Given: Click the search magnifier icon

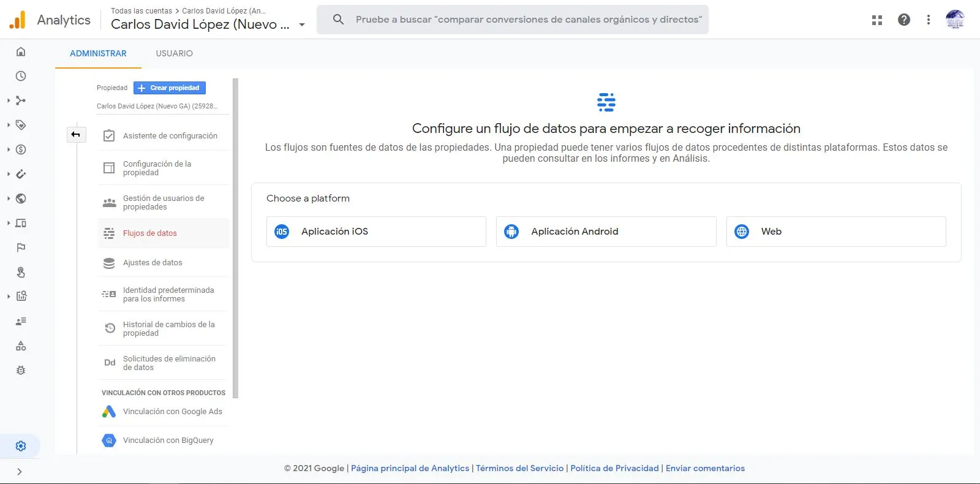Looking at the screenshot, I should click(338, 20).
